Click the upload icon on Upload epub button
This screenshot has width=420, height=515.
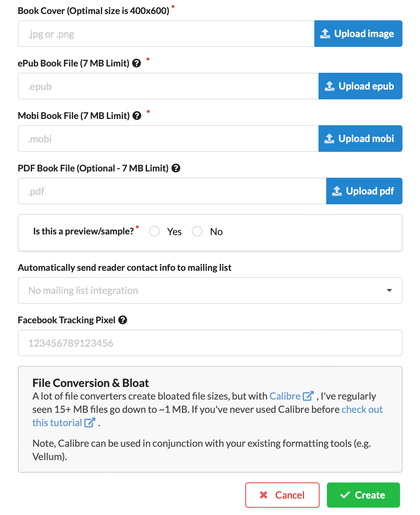pyautogui.click(x=329, y=86)
